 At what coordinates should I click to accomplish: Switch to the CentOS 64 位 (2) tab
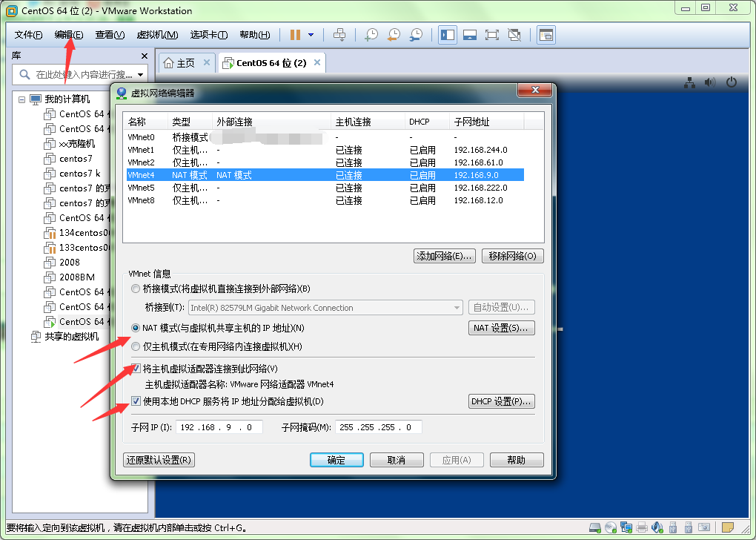271,63
